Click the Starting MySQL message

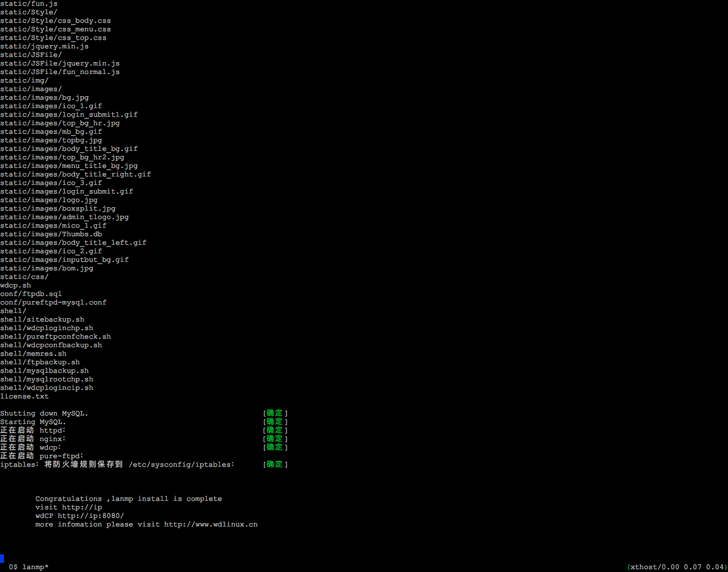click(33, 422)
